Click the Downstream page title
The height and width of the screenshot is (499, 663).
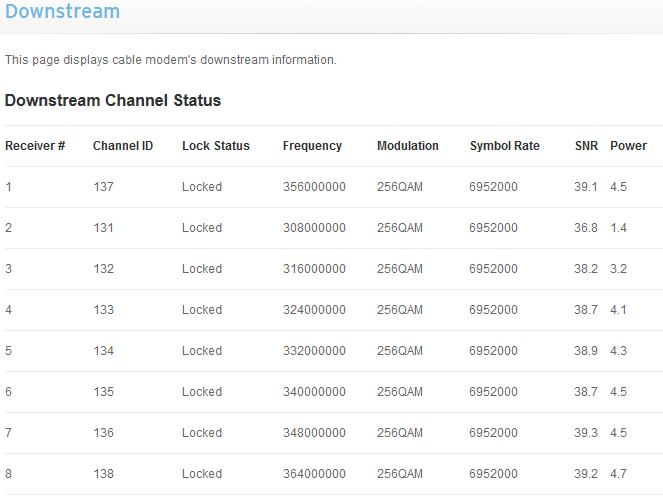[x=62, y=12]
